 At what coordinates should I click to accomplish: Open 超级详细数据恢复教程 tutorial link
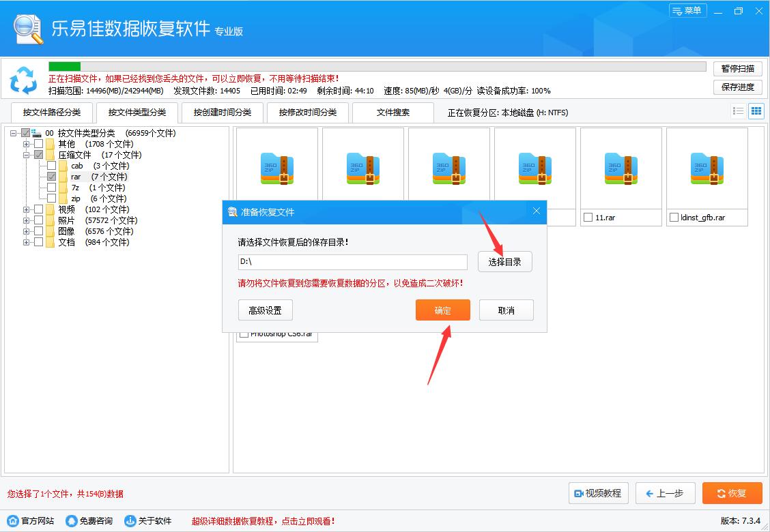(x=263, y=520)
